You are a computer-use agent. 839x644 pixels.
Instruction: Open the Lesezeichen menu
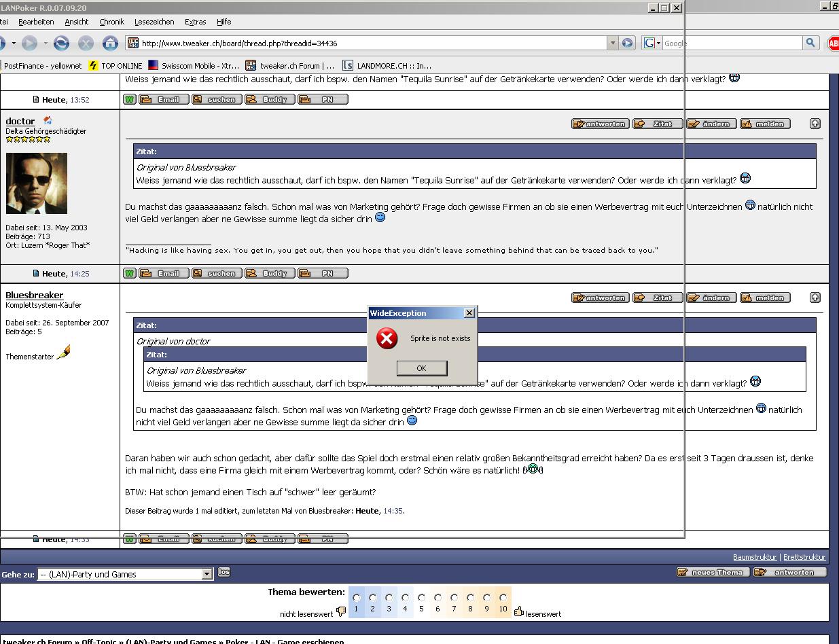point(154,22)
